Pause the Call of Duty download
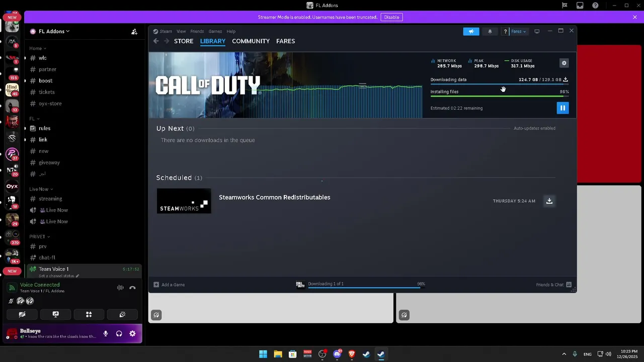The width and height of the screenshot is (644, 362). tap(562, 108)
